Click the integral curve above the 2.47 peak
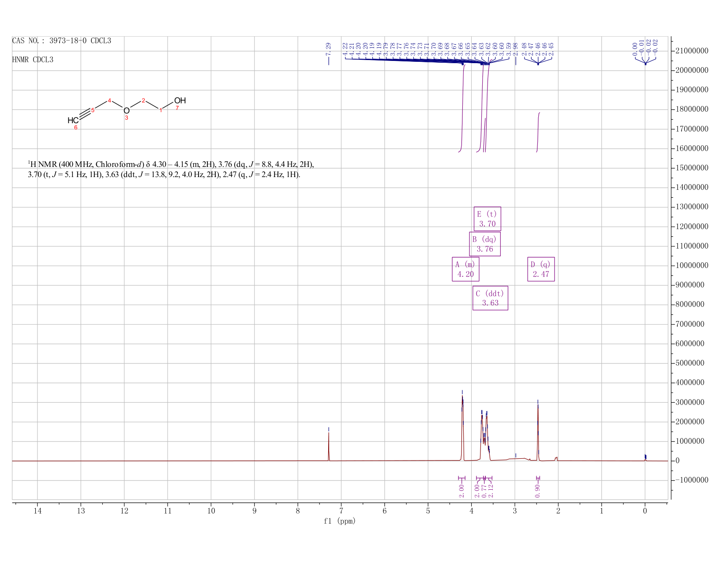728x563 pixels. pos(538,132)
